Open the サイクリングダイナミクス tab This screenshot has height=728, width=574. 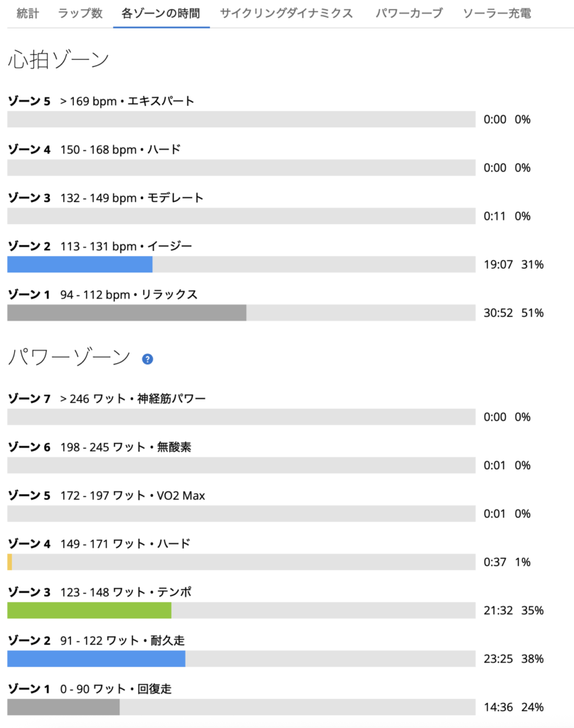click(x=287, y=14)
